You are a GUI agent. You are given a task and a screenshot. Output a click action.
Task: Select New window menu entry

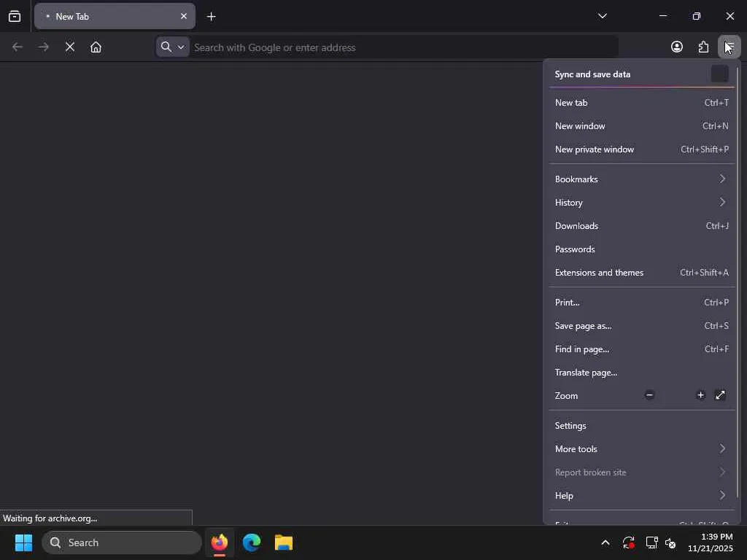[641, 126]
